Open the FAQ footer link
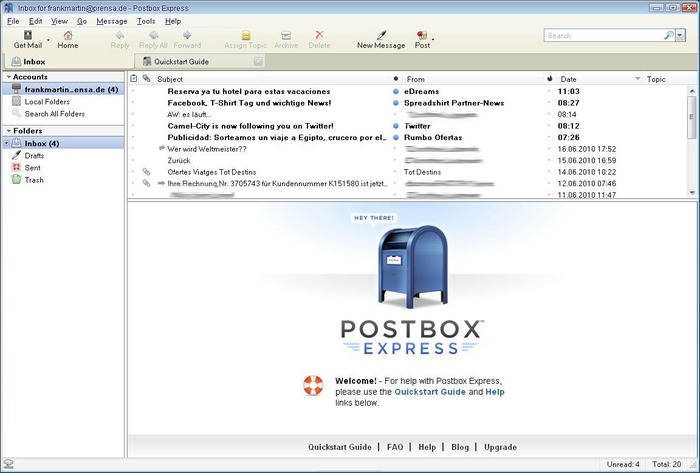This screenshot has height=473, width=700. [395, 447]
